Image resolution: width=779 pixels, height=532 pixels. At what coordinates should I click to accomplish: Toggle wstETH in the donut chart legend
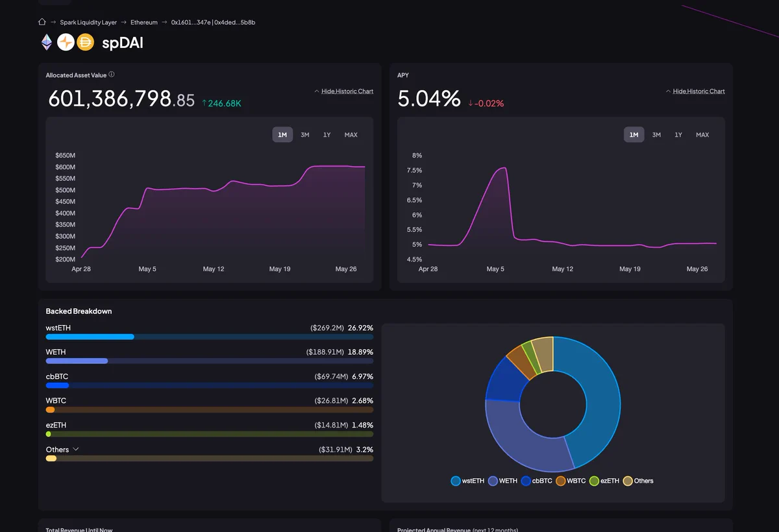click(x=467, y=481)
